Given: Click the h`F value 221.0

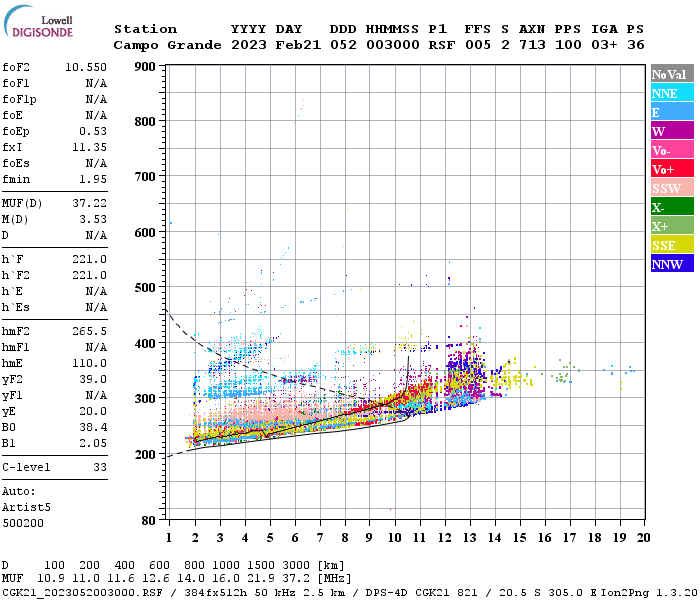Looking at the screenshot, I should pos(89,259).
